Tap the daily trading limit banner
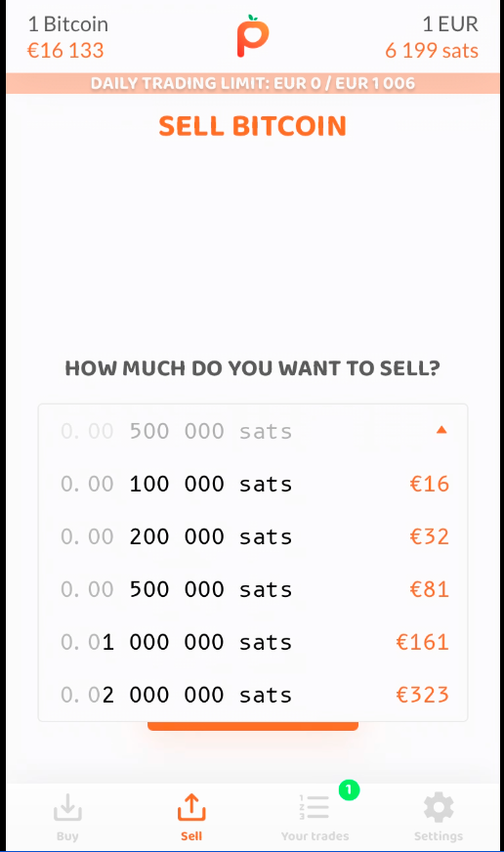This screenshot has width=504, height=852. tap(253, 83)
